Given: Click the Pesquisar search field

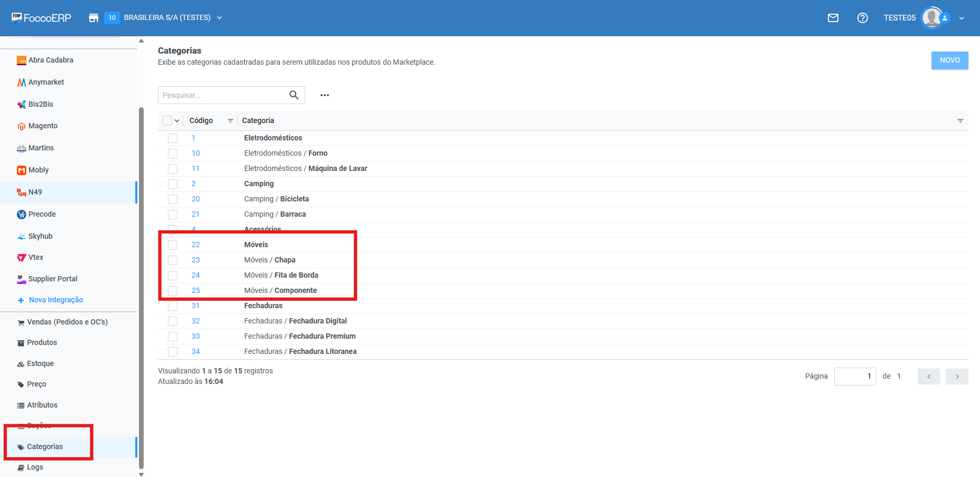Looking at the screenshot, I should [x=222, y=95].
